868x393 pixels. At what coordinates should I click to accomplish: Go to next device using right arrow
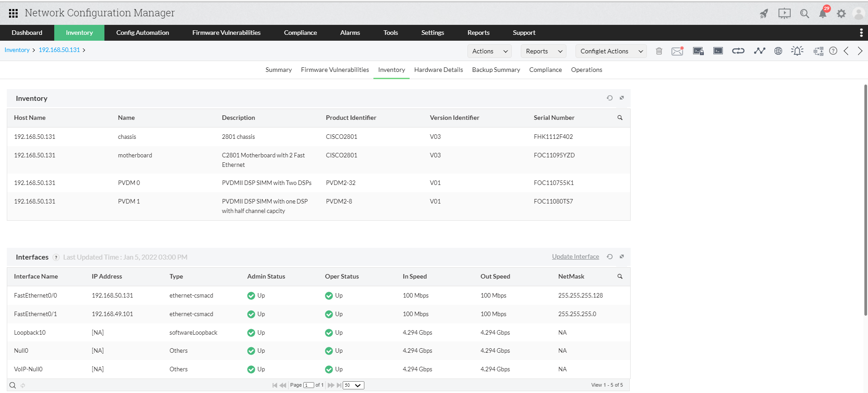(x=860, y=51)
